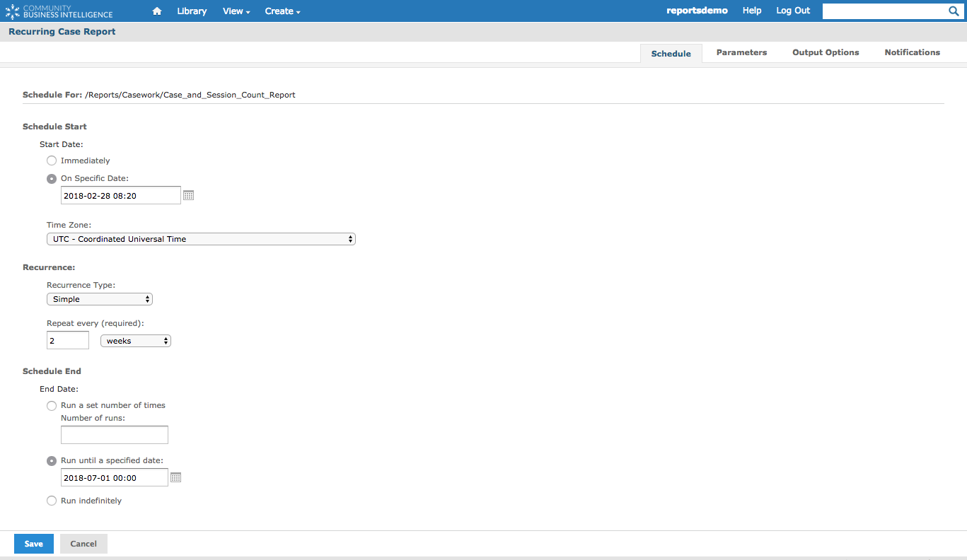Switch to the Schedule tab

coord(671,54)
